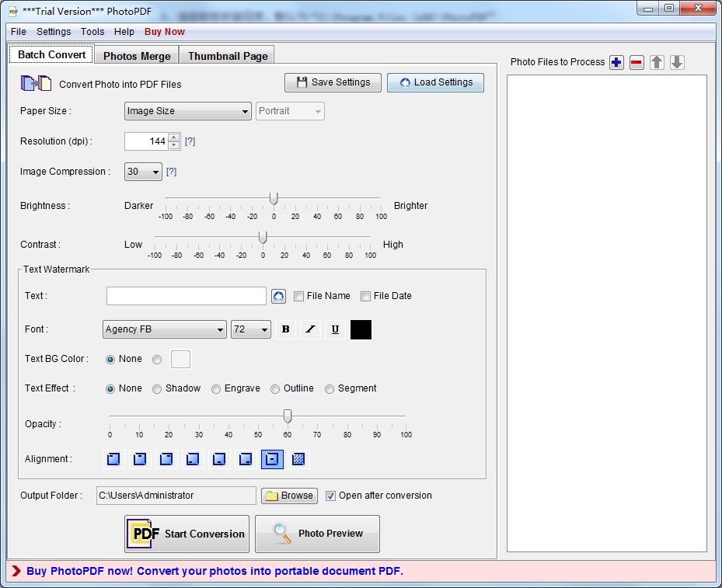Set watermark alignment to top-center
The width and height of the screenshot is (722, 588).
click(x=140, y=459)
